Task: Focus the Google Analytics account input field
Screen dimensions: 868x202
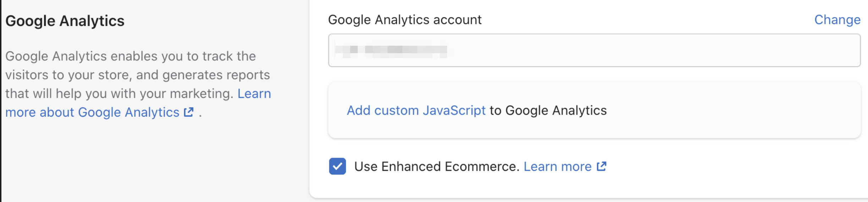Action: pyautogui.click(x=594, y=50)
